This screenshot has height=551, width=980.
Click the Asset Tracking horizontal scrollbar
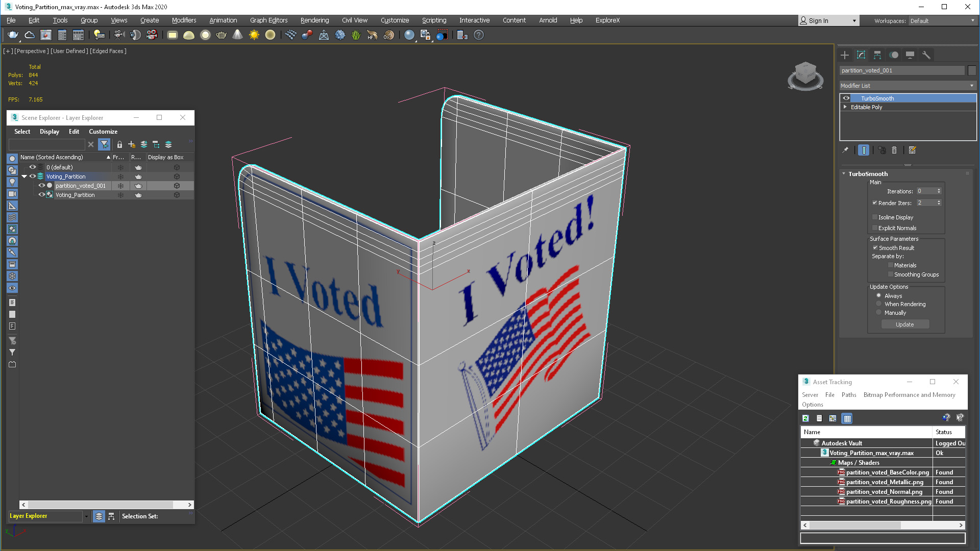(883, 525)
